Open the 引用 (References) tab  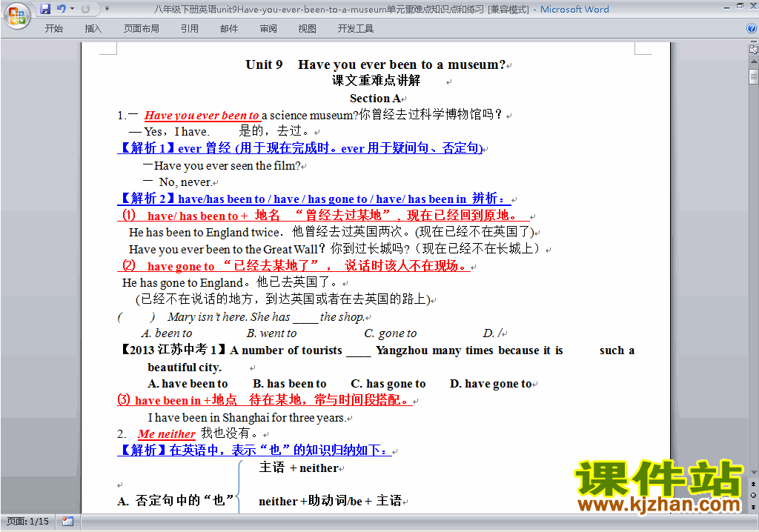(190, 29)
